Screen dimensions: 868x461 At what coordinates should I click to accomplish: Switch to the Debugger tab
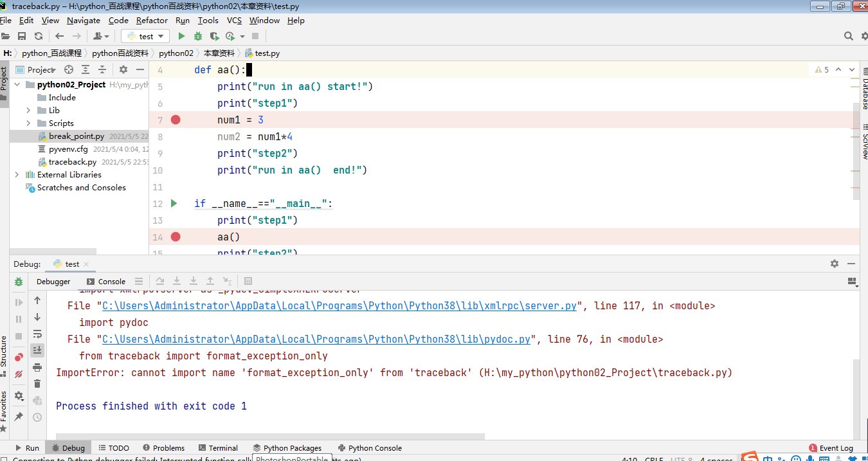(53, 282)
